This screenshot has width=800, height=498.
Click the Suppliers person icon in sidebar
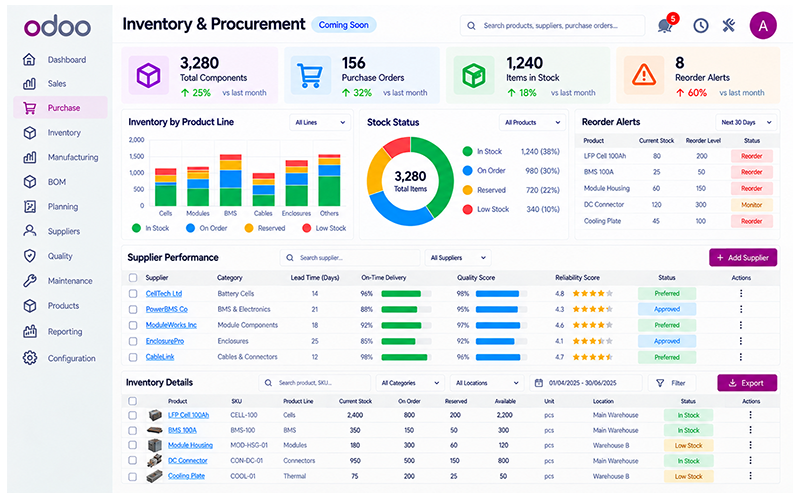click(x=30, y=231)
